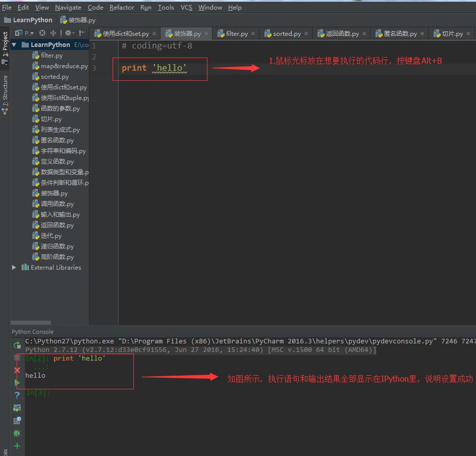
Task: Add new console with green plus icon
Action: pyautogui.click(x=17, y=446)
